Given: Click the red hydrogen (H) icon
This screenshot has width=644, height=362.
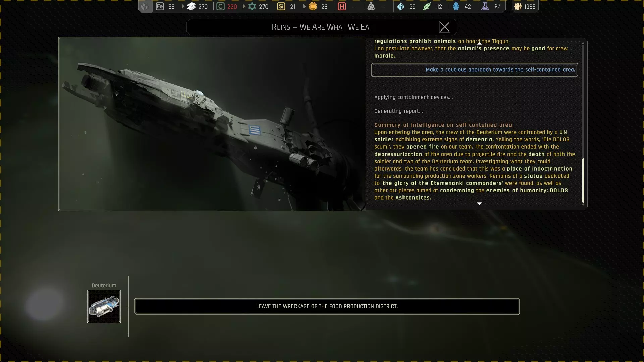Looking at the screenshot, I should click(342, 6).
